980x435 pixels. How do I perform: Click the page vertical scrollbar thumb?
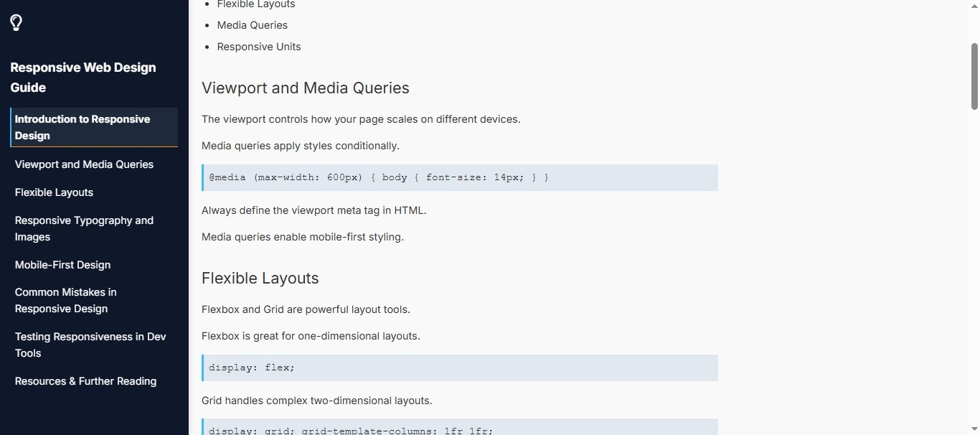974,76
